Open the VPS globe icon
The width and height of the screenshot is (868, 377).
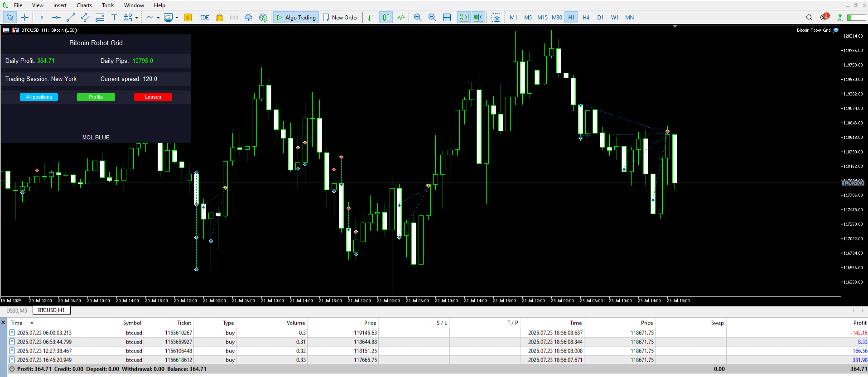pos(263,18)
